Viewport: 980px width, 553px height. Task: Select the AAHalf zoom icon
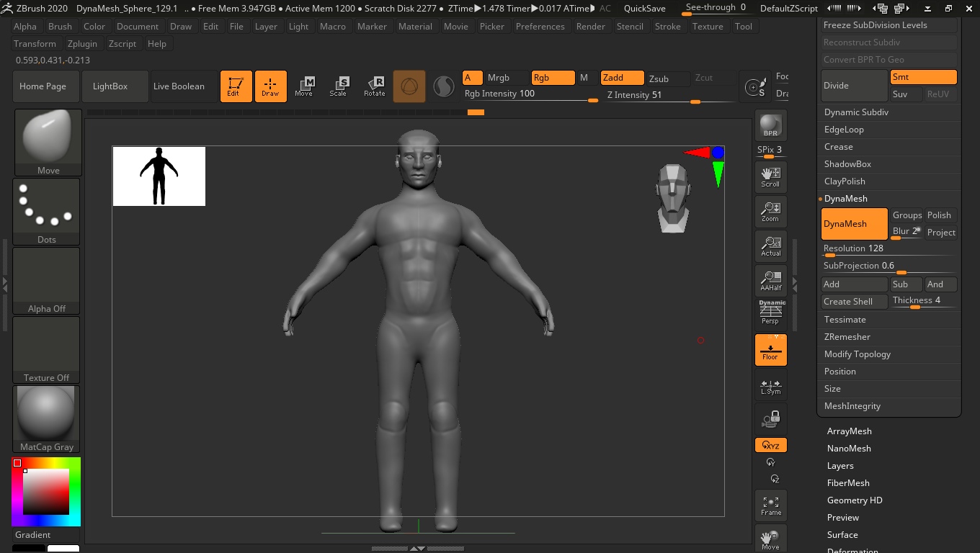pos(770,281)
